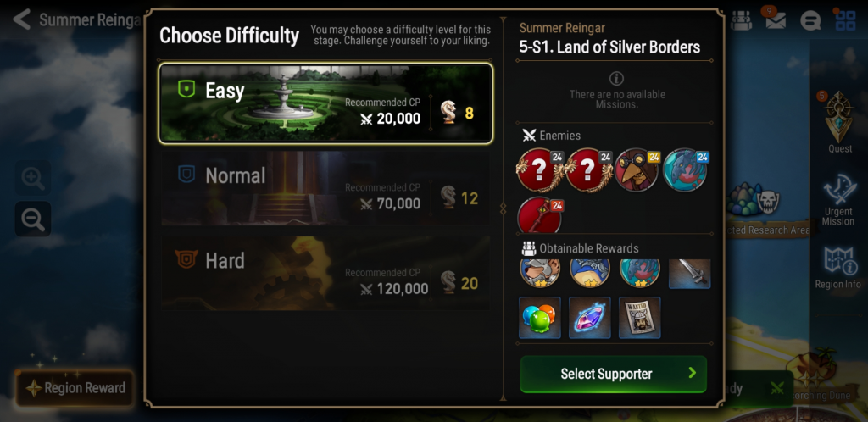Tap the zoom in magnifier
This screenshot has height=422, width=868.
(x=33, y=178)
